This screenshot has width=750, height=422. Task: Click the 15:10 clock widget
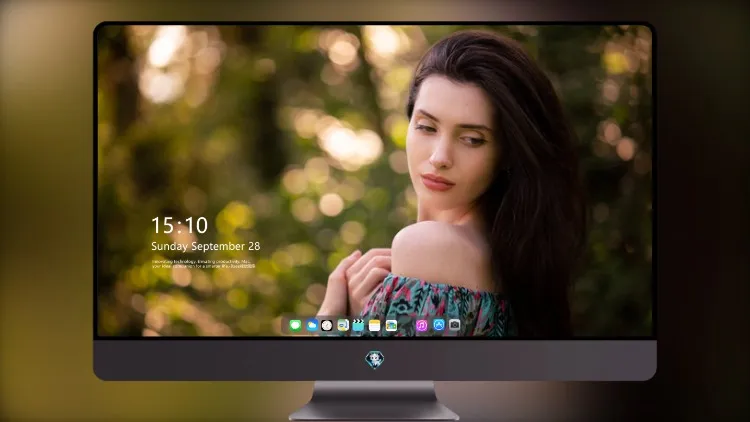pos(179,225)
